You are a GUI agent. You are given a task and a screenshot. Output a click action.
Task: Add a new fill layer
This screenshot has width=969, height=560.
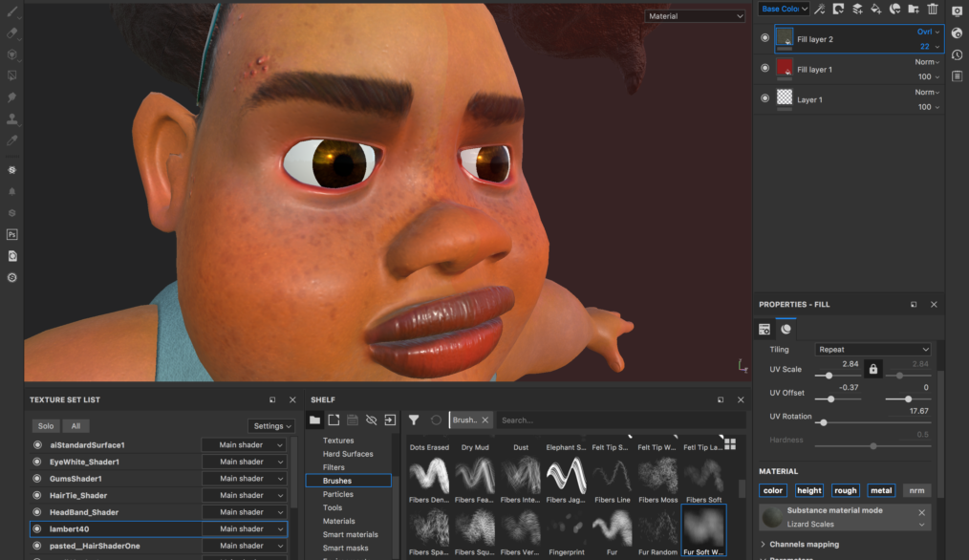875,9
